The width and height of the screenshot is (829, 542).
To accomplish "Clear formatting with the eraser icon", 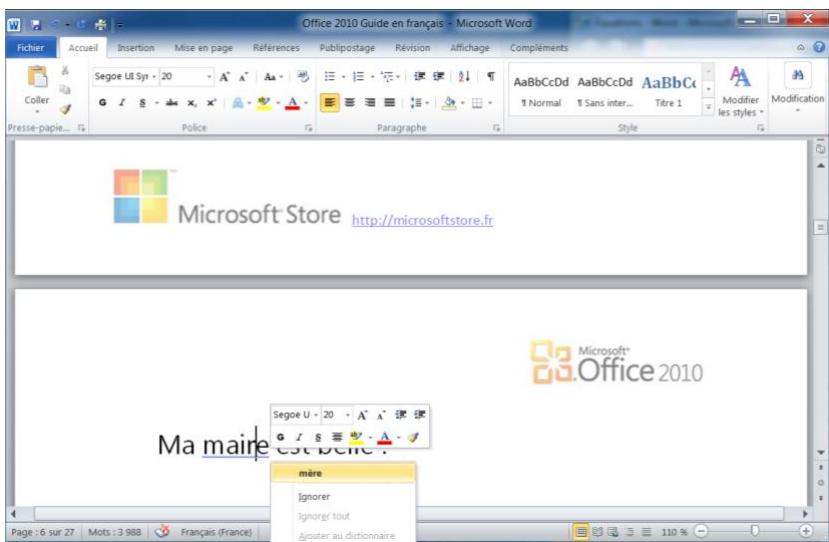I will 303,77.
